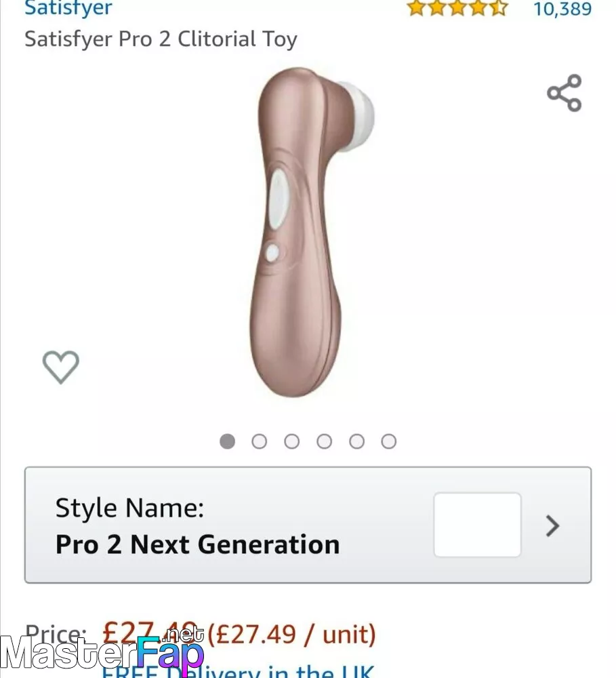Screen dimensions: 616x678
Task: Open the star rating breakdown
Action: pyautogui.click(x=457, y=9)
